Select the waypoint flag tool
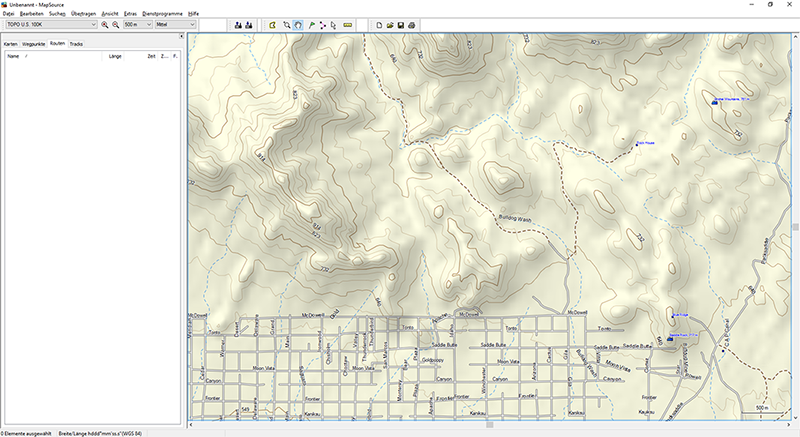 [311, 25]
